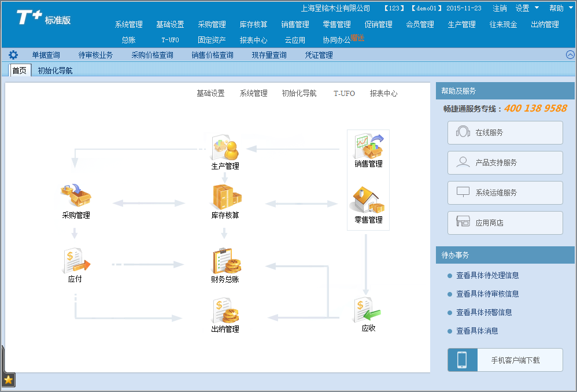Open the 采购管理 boxes icon
Screen dimensions: 577x392
76,196
